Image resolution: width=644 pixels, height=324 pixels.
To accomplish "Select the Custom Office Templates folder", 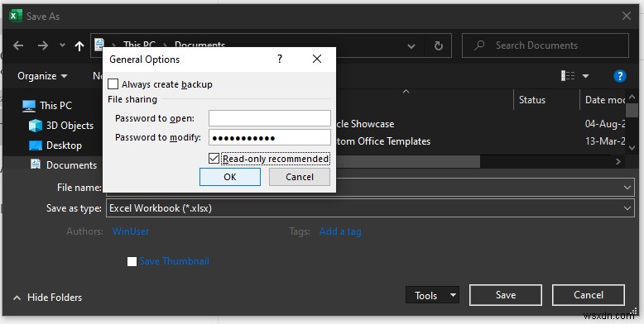I will [x=383, y=141].
